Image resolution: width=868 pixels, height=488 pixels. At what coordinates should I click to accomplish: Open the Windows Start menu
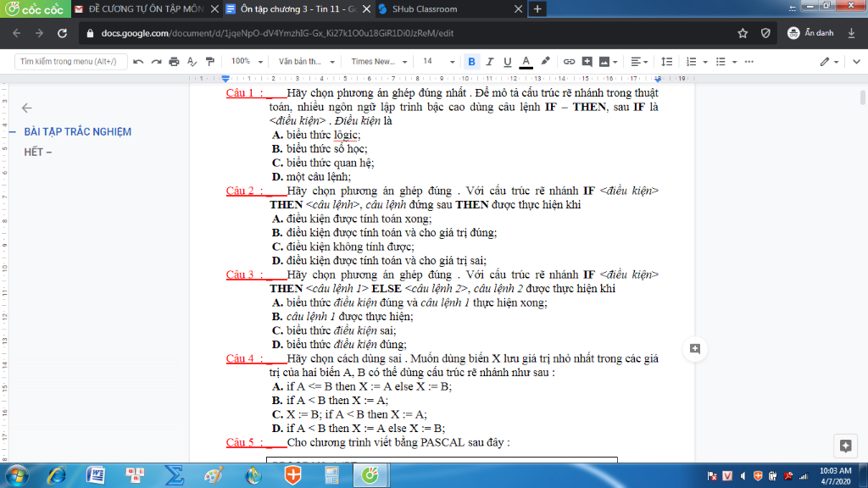[x=17, y=475]
